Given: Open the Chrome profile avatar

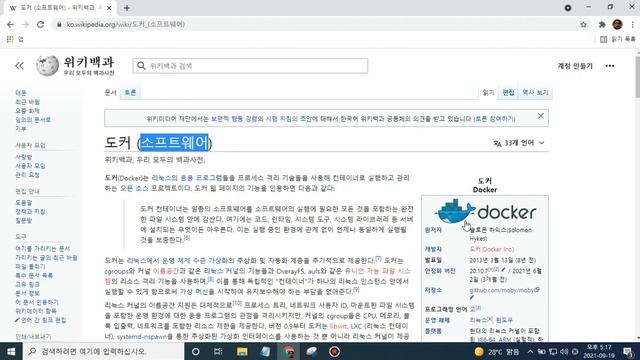Looking at the screenshot, I should (617, 24).
